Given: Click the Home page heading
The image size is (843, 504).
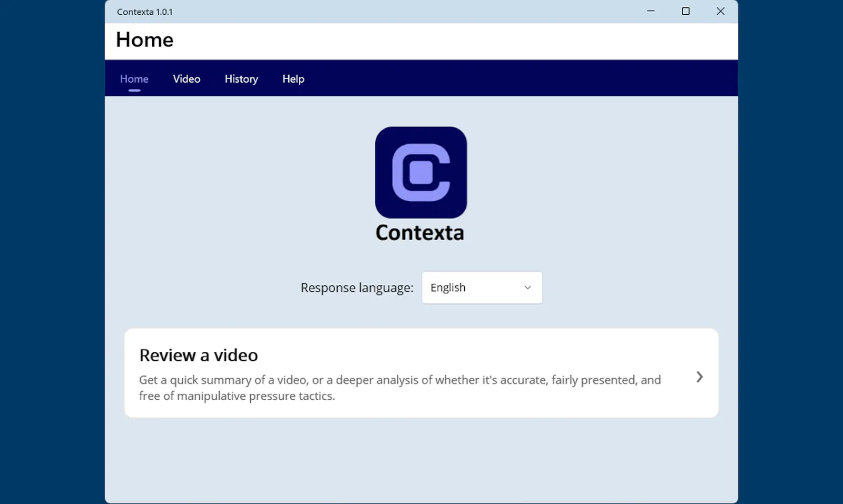Looking at the screenshot, I should [145, 40].
